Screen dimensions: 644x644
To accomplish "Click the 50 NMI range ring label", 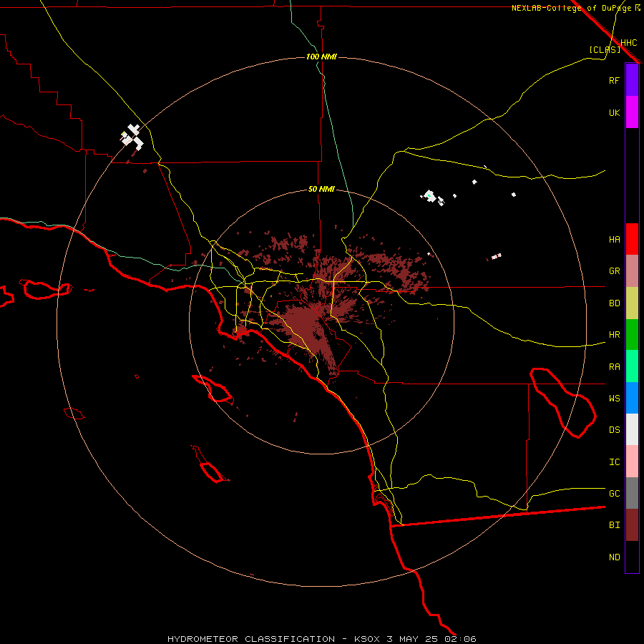I will pyautogui.click(x=321, y=189).
